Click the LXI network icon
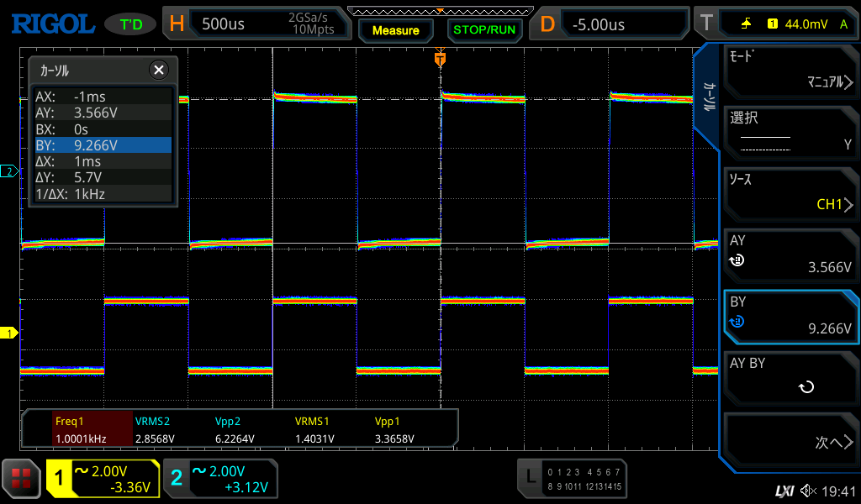 [784, 491]
